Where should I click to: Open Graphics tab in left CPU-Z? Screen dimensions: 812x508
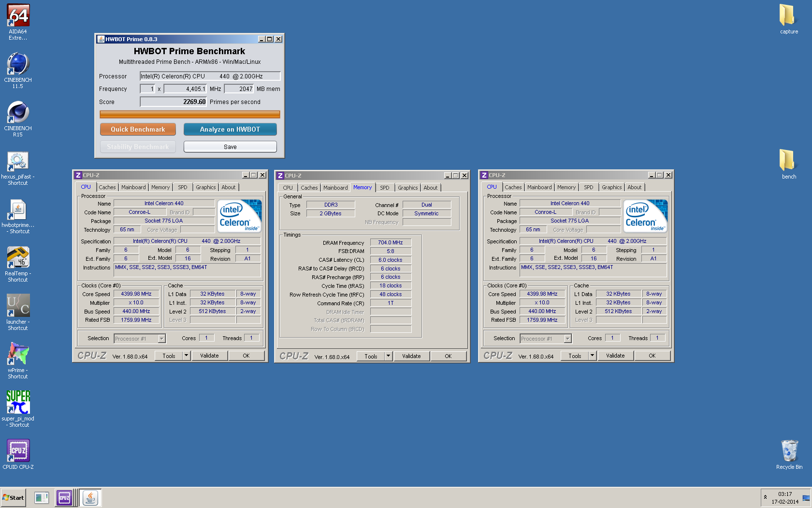pyautogui.click(x=206, y=187)
